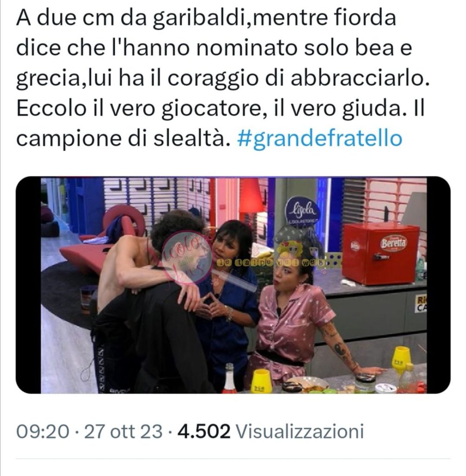The width and height of the screenshot is (466, 476).
Task: Open the attached tweet image
Action: pos(233,285)
